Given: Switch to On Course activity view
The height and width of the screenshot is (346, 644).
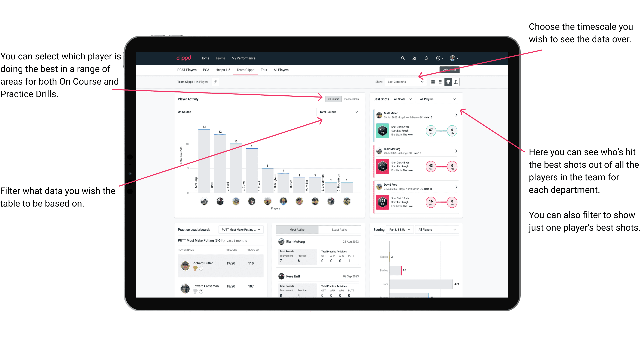Looking at the screenshot, I should [x=334, y=99].
